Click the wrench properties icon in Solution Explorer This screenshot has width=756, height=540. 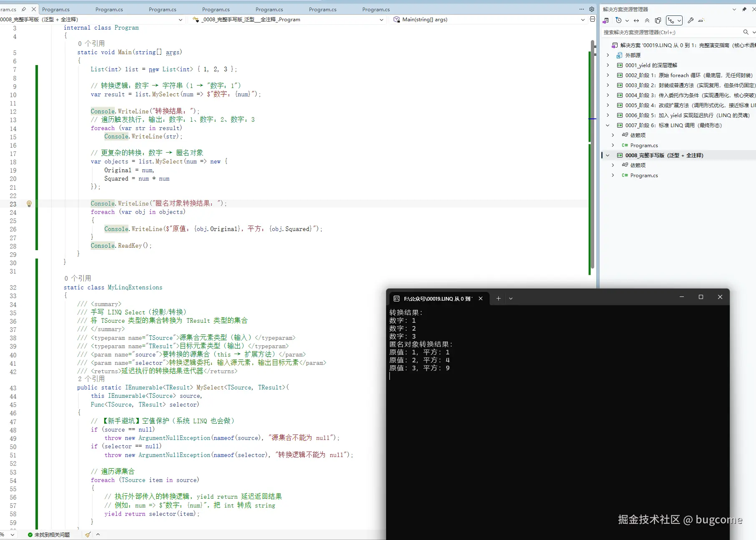[x=691, y=20]
